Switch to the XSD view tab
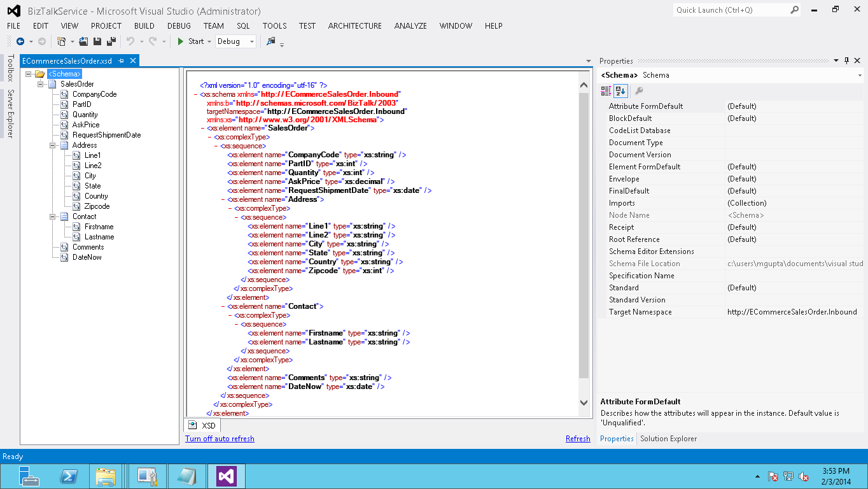Screen dimensions: 868x489 [x=202, y=425]
